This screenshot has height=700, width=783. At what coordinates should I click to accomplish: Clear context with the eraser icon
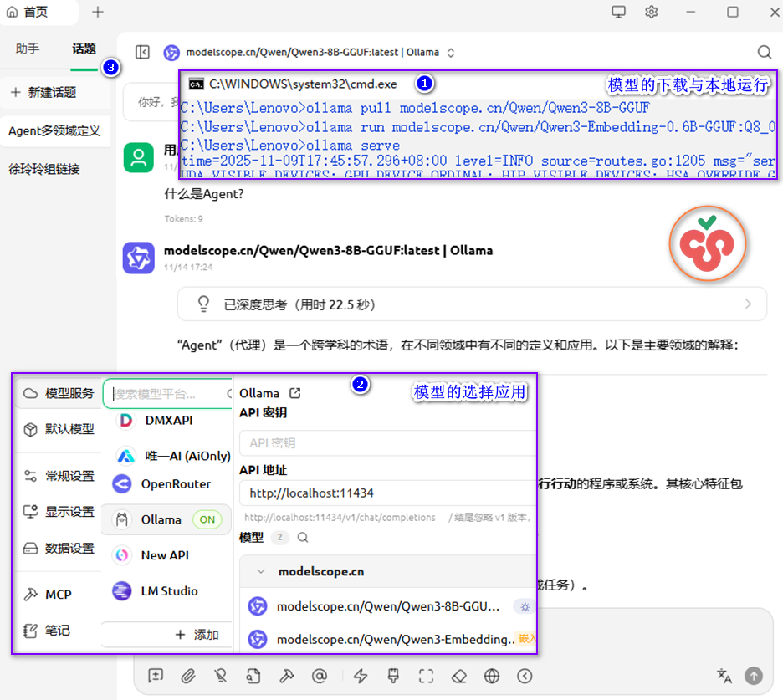pos(459,676)
